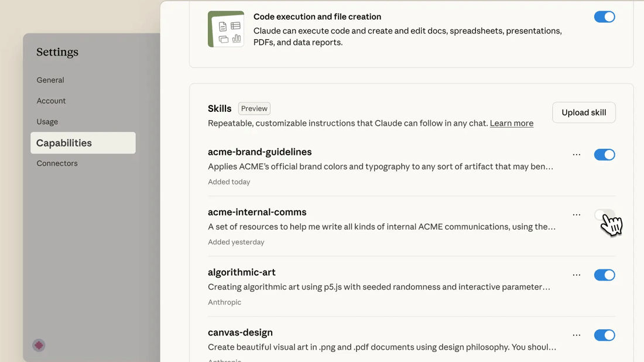Select Capabilities in the settings sidebar
The image size is (644, 362).
pos(83,143)
